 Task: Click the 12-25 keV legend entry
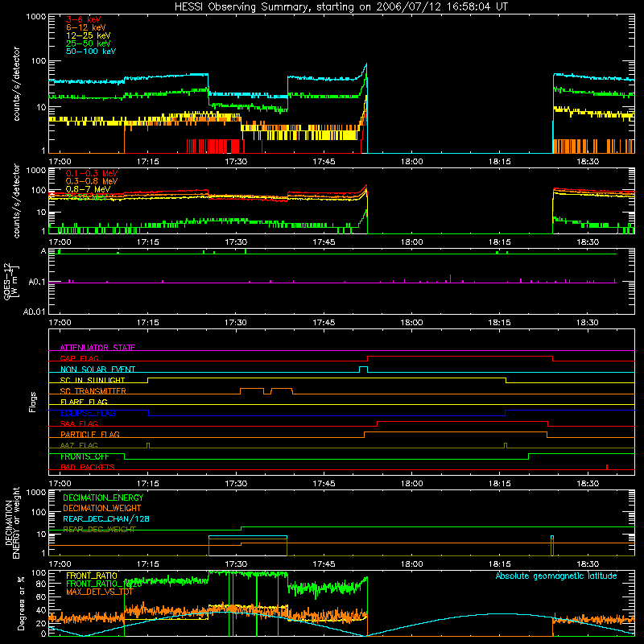pyautogui.click(x=88, y=35)
